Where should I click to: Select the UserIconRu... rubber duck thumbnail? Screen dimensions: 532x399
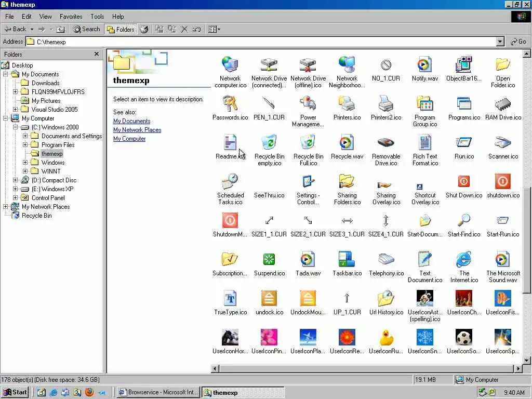pyautogui.click(x=386, y=337)
